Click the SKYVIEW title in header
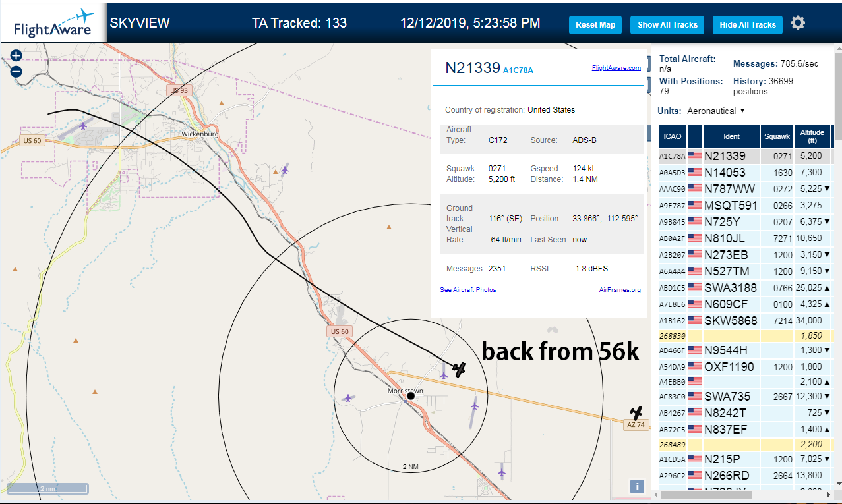This screenshot has height=504, width=842. tap(140, 23)
